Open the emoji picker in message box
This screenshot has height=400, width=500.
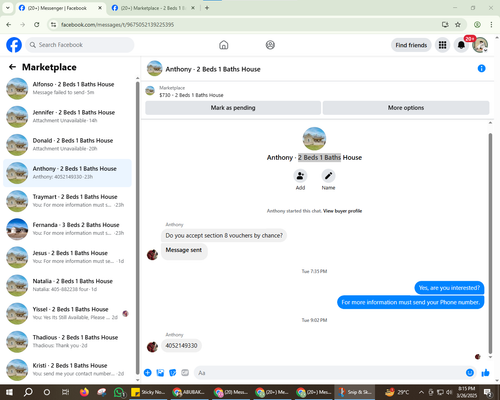[470, 373]
